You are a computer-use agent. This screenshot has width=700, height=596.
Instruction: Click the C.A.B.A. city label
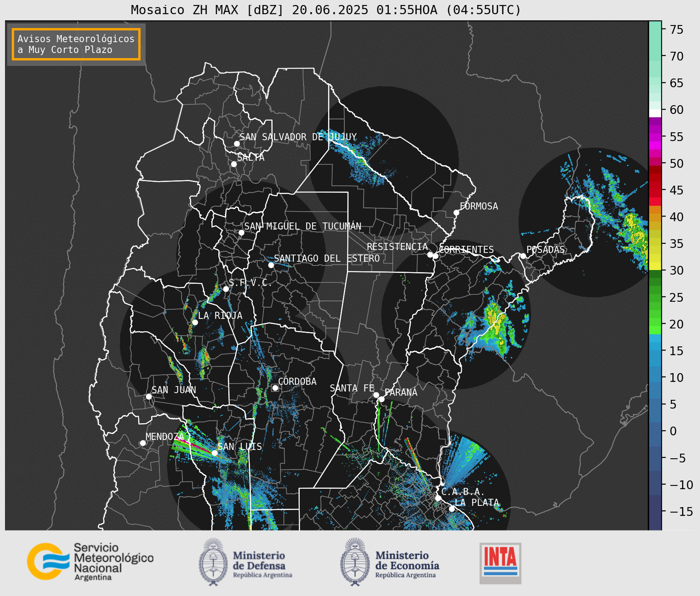(463, 492)
